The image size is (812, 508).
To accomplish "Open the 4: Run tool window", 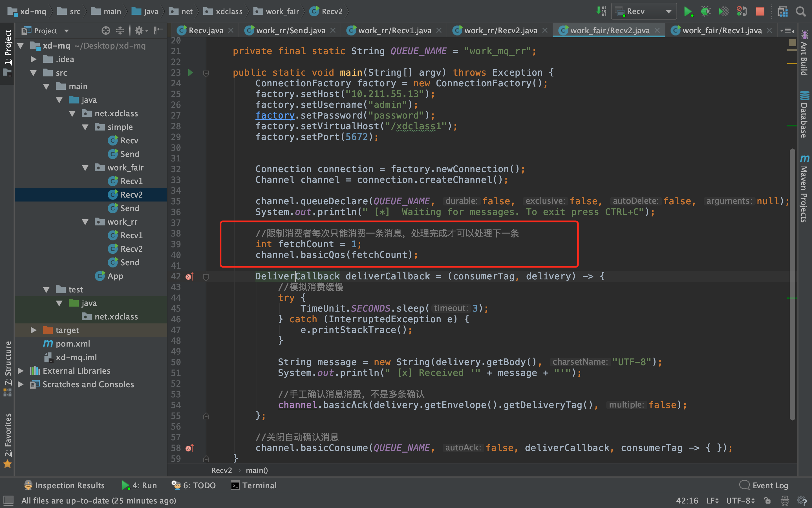I will pos(139,485).
